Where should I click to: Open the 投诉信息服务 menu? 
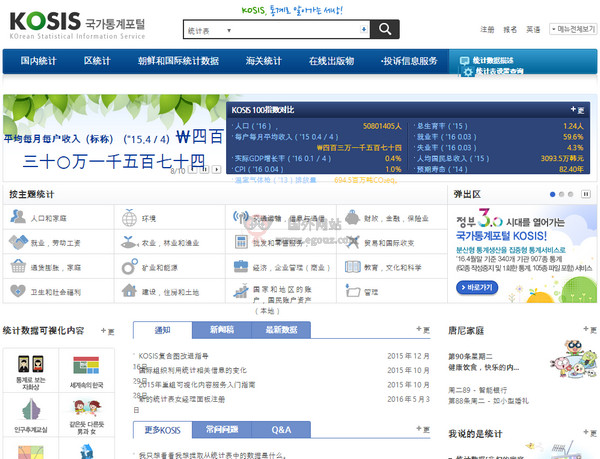(x=409, y=61)
